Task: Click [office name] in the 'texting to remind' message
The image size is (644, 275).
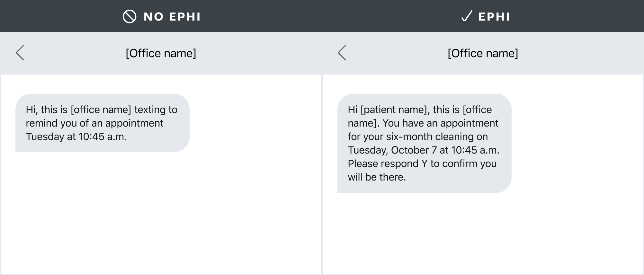Action: click(101, 110)
